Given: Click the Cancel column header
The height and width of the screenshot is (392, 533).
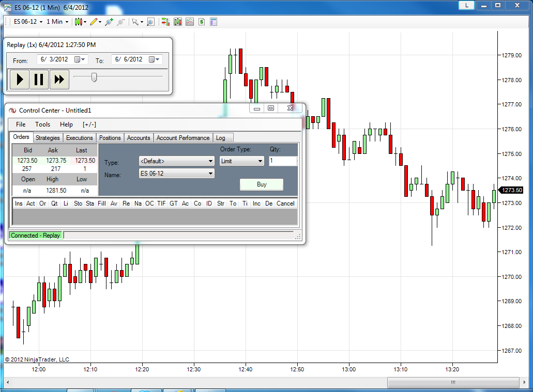Looking at the screenshot, I should [x=285, y=203].
